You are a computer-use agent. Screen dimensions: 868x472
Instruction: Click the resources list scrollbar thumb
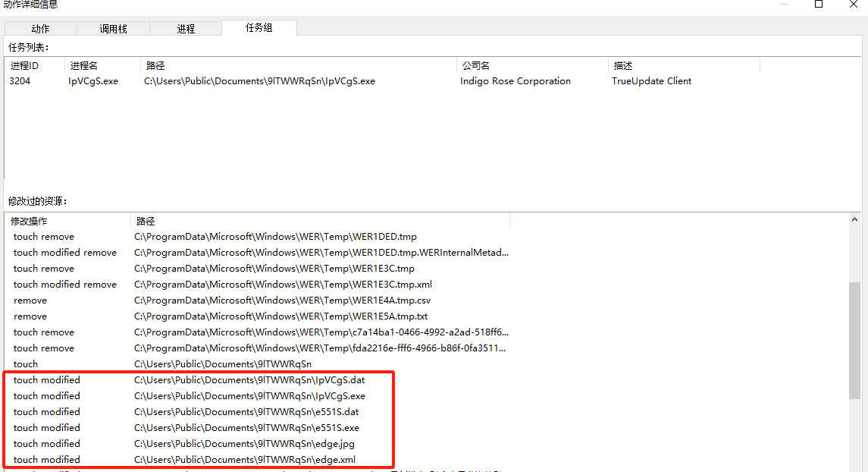click(x=854, y=340)
